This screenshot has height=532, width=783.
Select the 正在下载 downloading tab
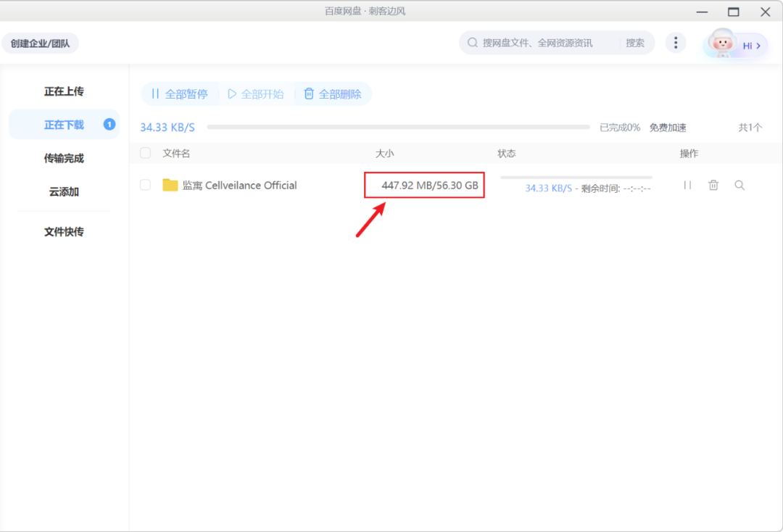[x=64, y=125]
